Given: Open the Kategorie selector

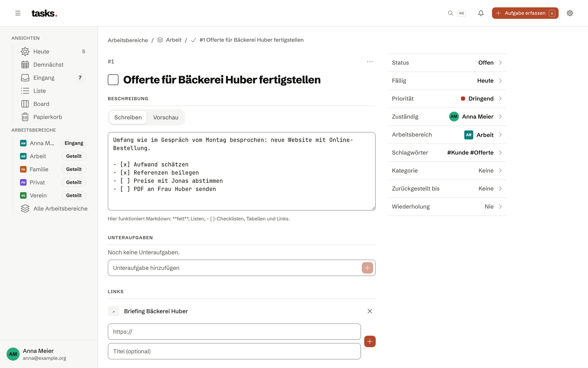Looking at the screenshot, I should tap(447, 171).
